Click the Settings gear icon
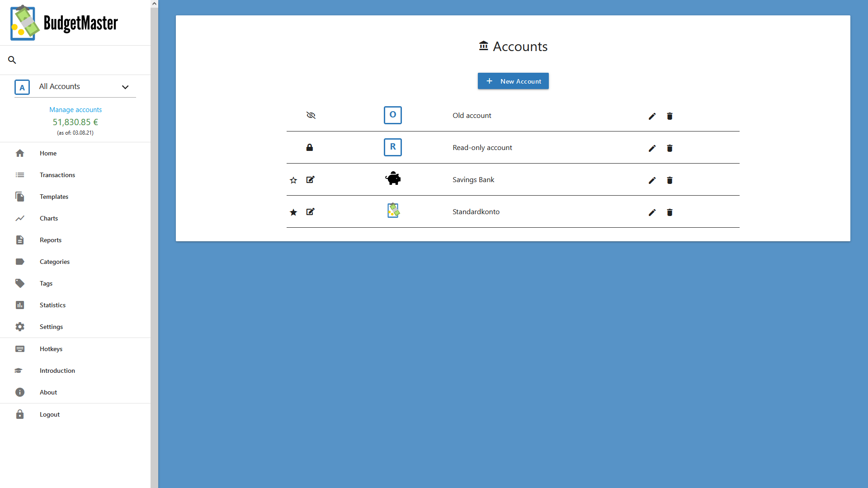This screenshot has width=868, height=488. point(20,327)
